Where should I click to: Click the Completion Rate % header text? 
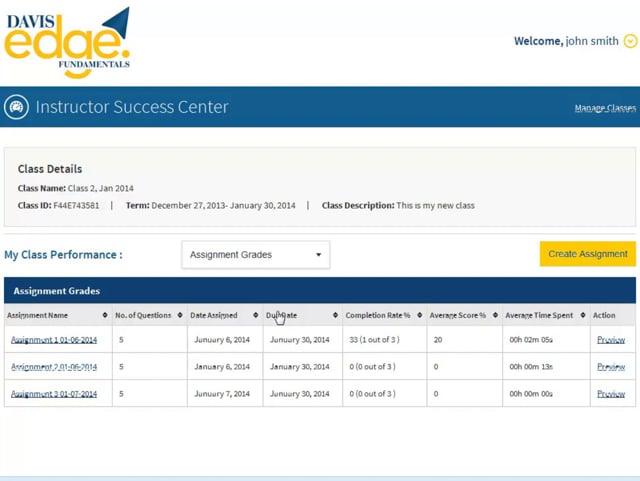(378, 315)
